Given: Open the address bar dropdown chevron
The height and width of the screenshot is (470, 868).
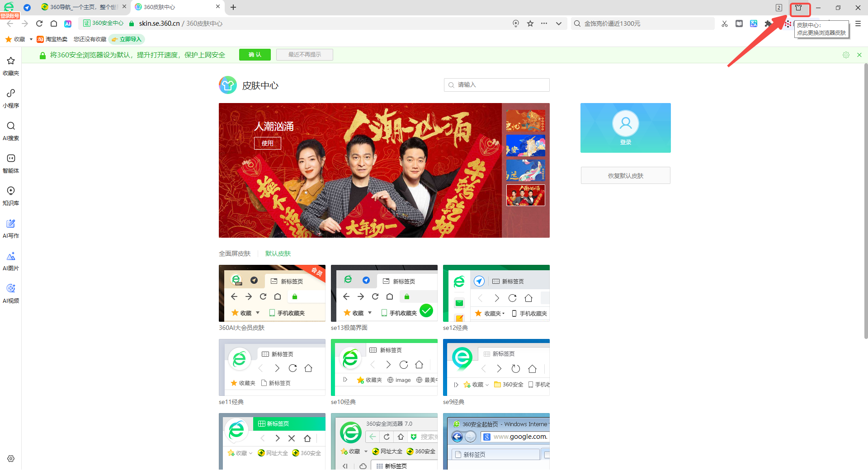Looking at the screenshot, I should pyautogui.click(x=559, y=23).
